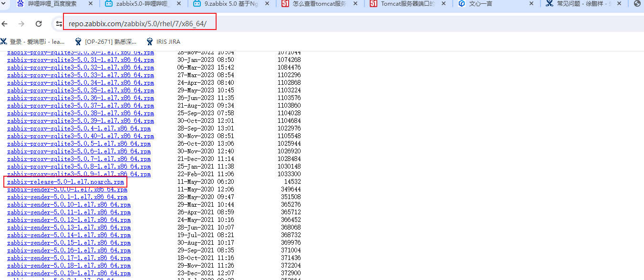This screenshot has height=280, width=644.
Task: Open zabbix-proxy-sqlite3-5.0.5-1.el7 link
Action: (x=79, y=144)
